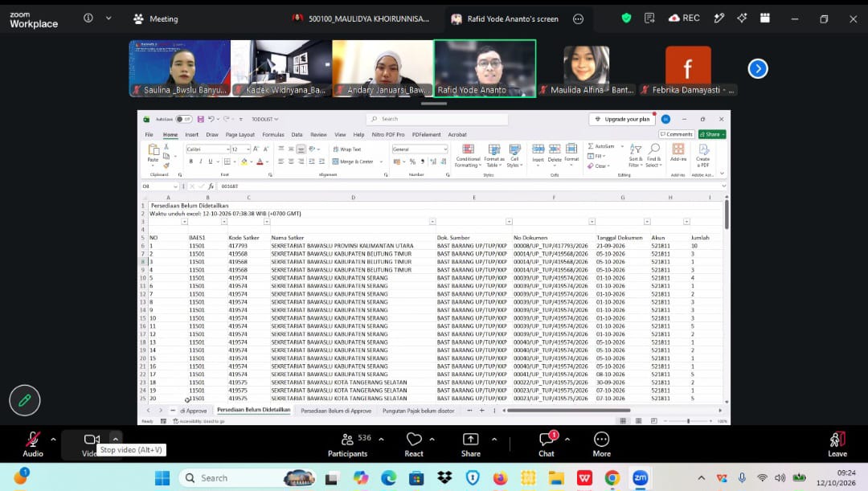
Task: Open the filter arrow of No Dokumen column
Action: [592, 222]
